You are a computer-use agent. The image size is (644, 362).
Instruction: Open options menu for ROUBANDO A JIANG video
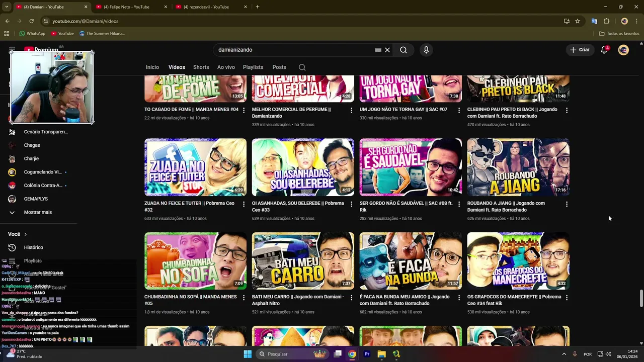[x=567, y=204]
